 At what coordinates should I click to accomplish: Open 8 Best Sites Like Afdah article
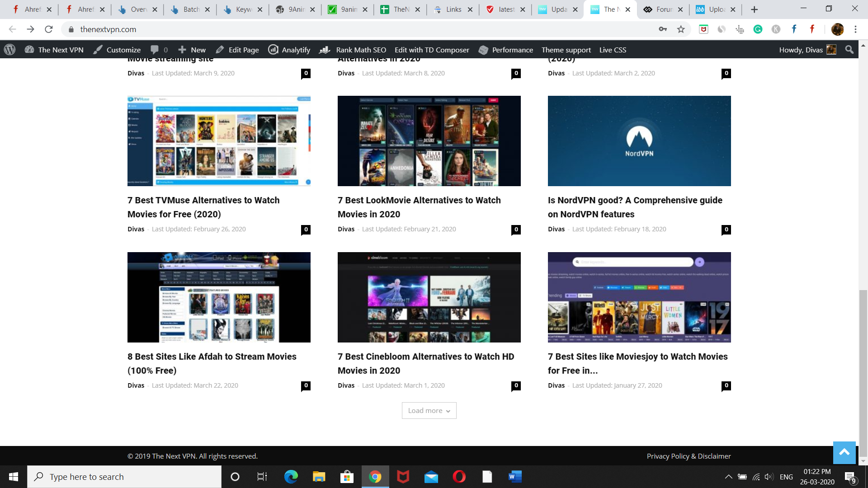(212, 363)
